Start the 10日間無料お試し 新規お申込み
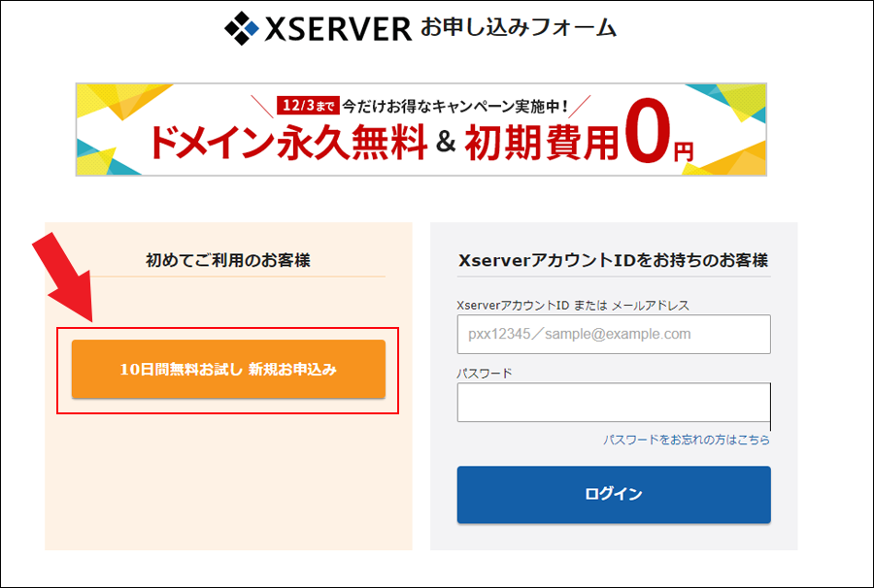874x588 pixels. (x=228, y=369)
